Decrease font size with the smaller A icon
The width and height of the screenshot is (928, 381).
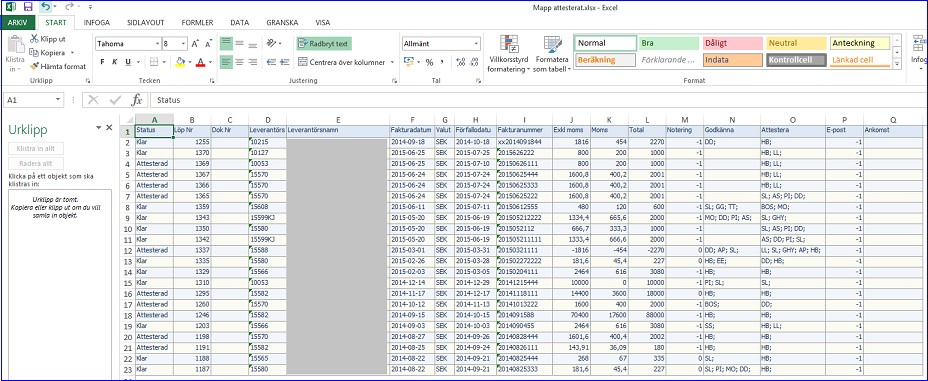coord(208,44)
